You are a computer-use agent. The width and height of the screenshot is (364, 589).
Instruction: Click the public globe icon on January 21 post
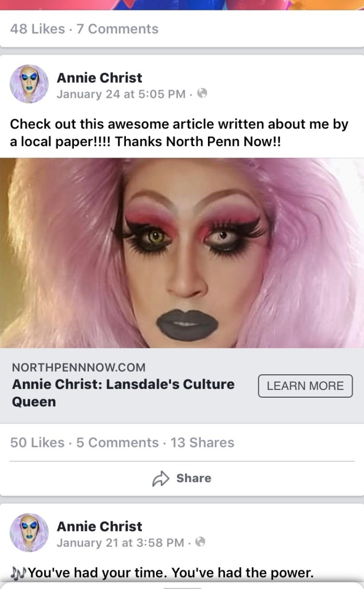pos(201,542)
